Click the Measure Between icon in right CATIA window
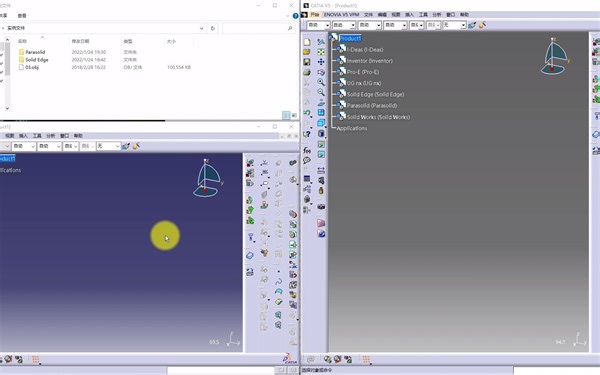 pyautogui.click(x=321, y=170)
